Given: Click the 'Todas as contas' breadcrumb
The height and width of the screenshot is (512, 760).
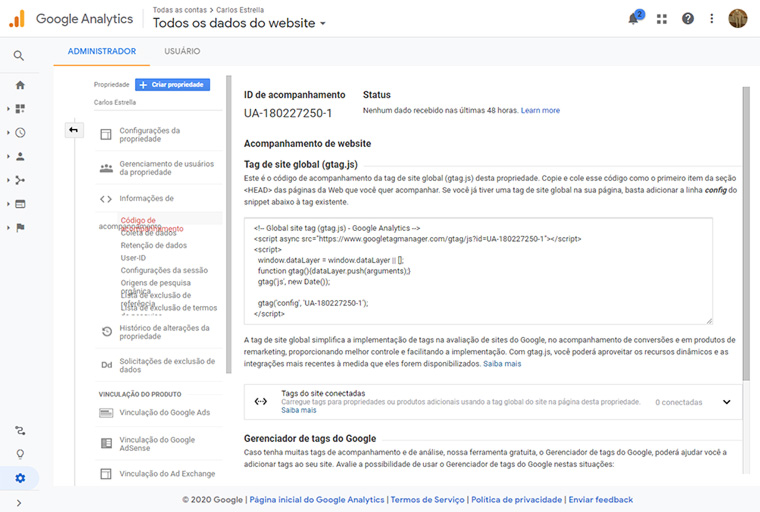Looking at the screenshot, I should 179,10.
